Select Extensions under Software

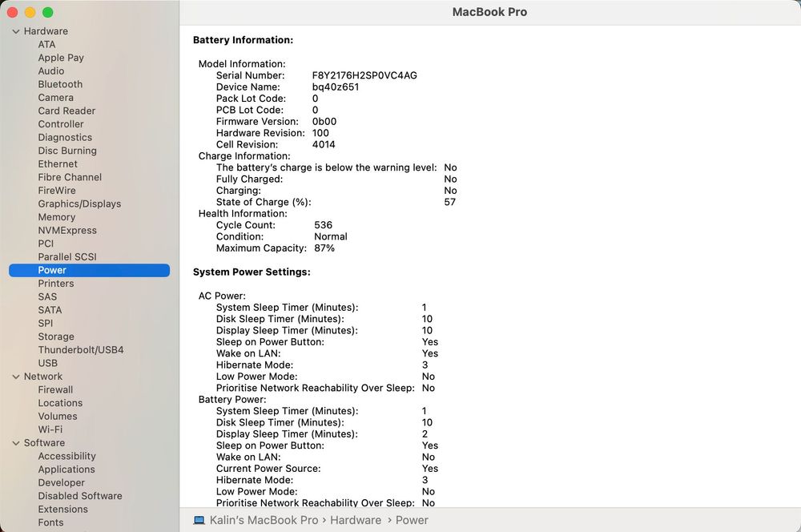pos(62,510)
